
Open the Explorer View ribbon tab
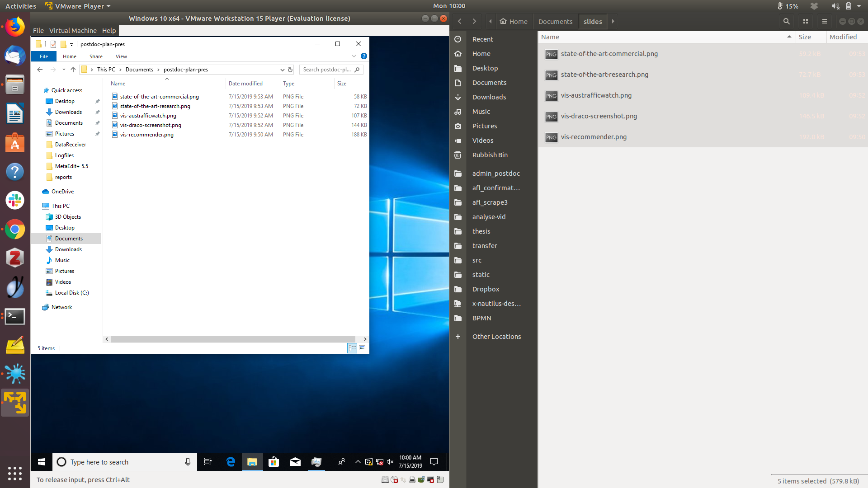pos(121,56)
